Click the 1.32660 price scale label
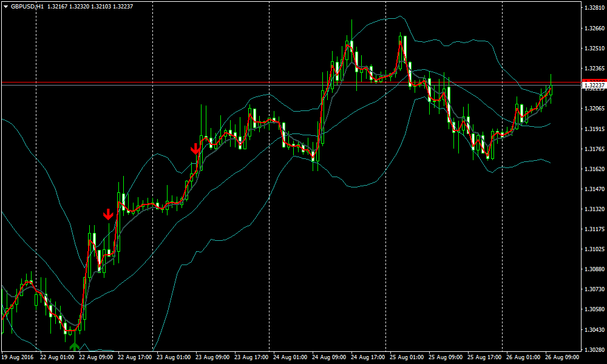This screenshot has height=364, width=607. pos(593,29)
